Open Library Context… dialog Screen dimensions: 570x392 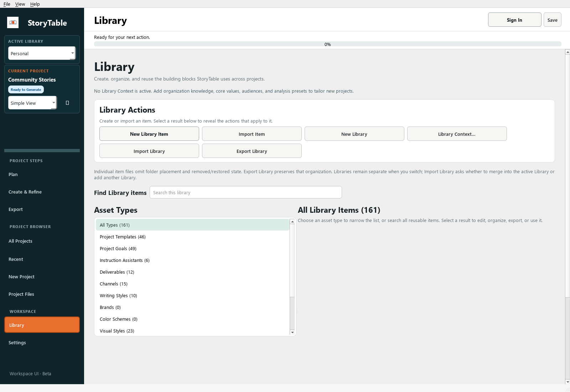pos(457,134)
